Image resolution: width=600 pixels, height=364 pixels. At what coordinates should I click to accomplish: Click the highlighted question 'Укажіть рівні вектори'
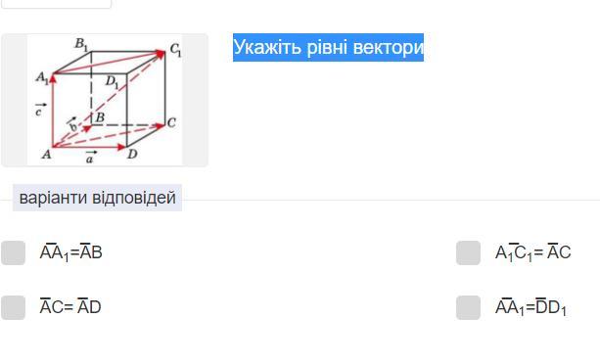(x=328, y=47)
